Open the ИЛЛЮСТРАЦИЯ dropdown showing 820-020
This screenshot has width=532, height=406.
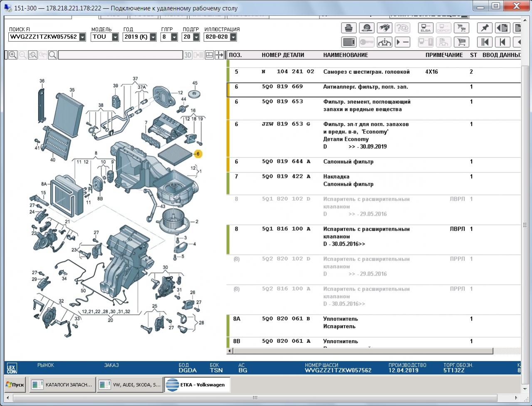(x=233, y=37)
